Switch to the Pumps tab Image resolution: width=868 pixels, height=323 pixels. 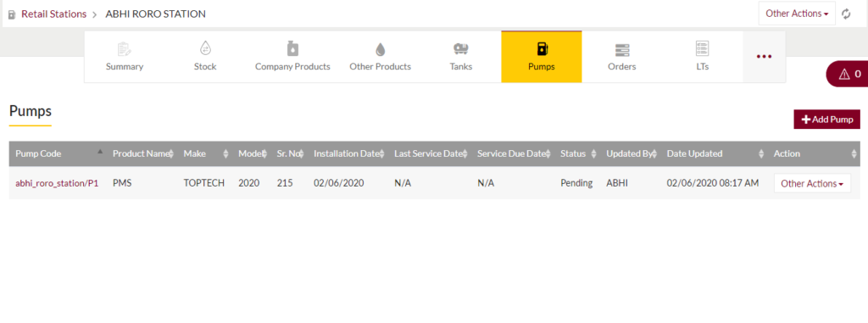(542, 57)
